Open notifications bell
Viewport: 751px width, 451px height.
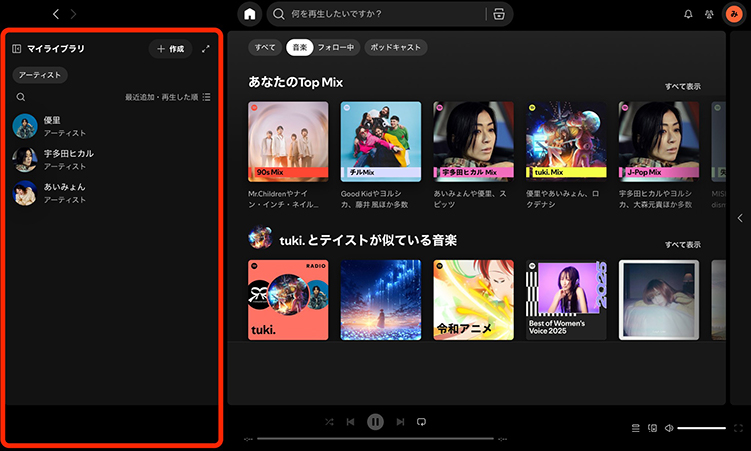click(x=688, y=14)
